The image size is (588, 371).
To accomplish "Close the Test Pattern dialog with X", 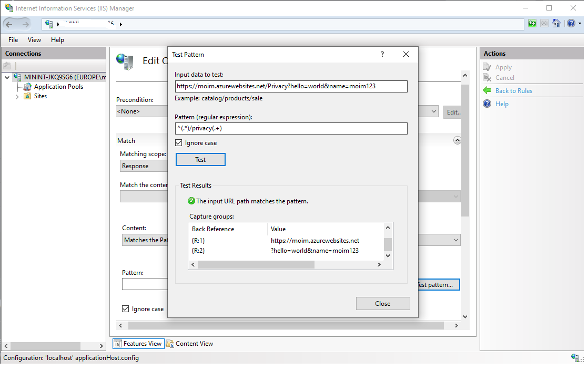I will [405, 54].
